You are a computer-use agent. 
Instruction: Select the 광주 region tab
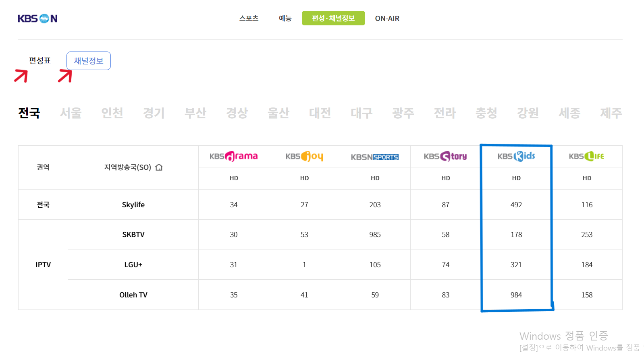[403, 113]
